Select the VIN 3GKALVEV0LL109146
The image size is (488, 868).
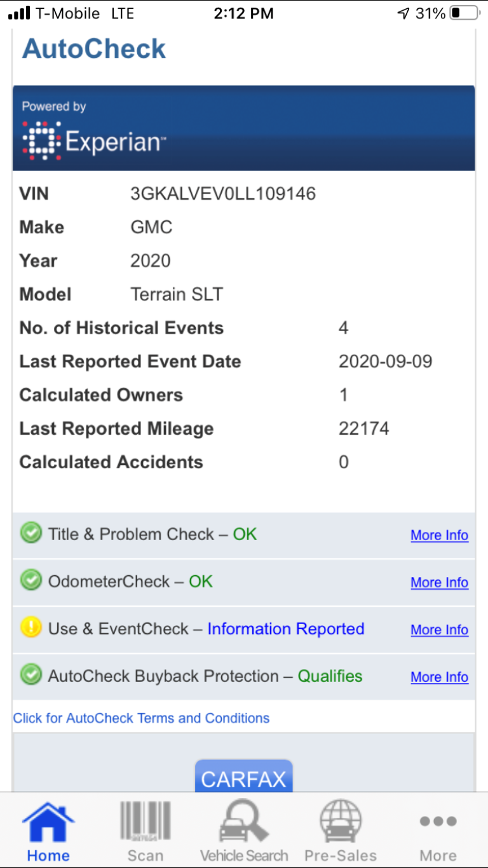[223, 193]
